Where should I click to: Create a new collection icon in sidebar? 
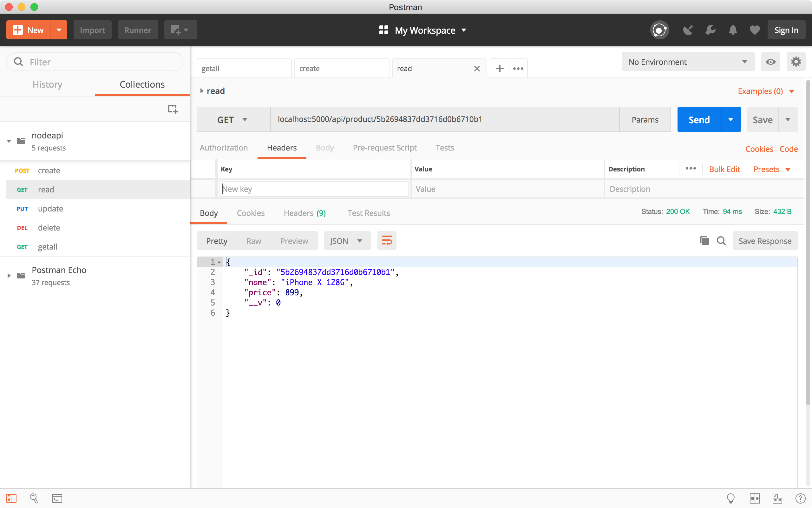point(173,109)
